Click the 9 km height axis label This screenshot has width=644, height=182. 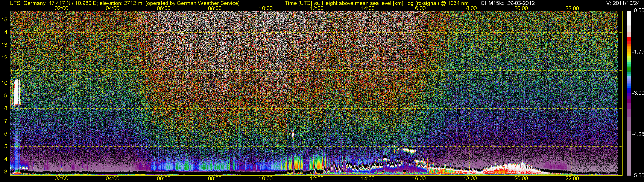(6, 96)
